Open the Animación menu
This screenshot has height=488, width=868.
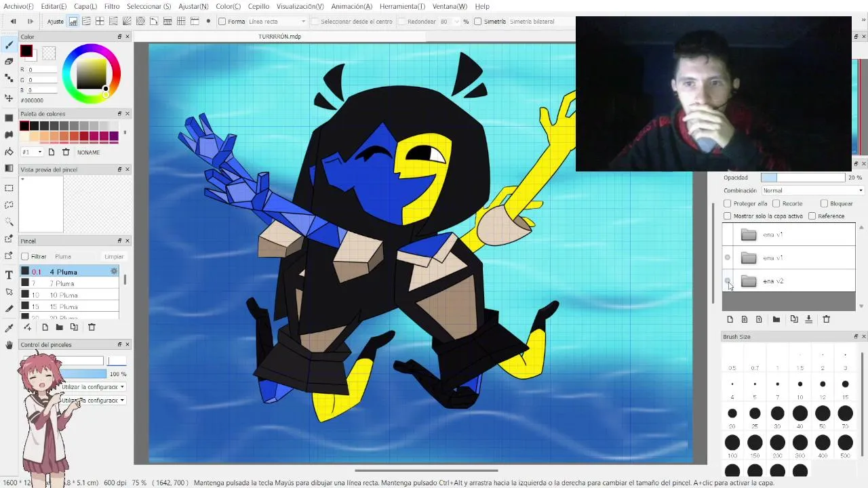[x=352, y=6]
